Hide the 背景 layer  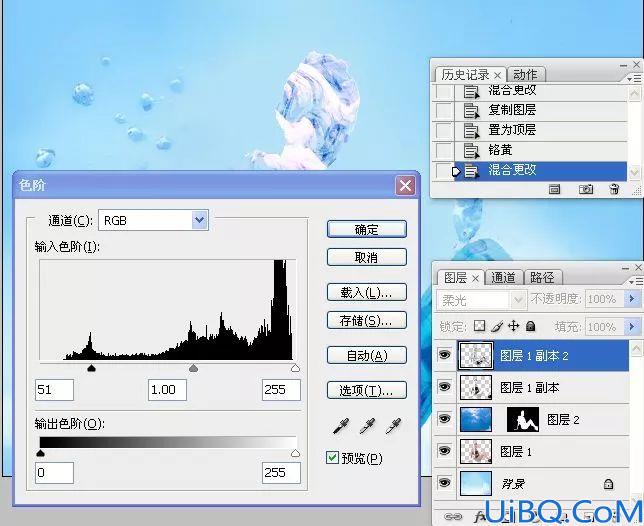coord(445,483)
